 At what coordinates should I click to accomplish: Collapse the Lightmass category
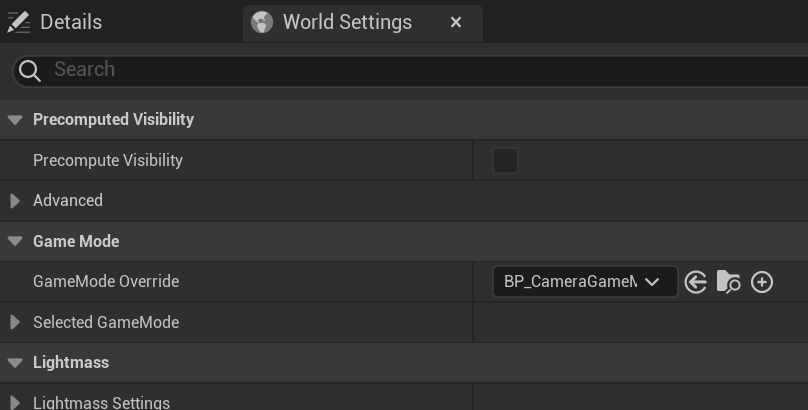click(15, 363)
